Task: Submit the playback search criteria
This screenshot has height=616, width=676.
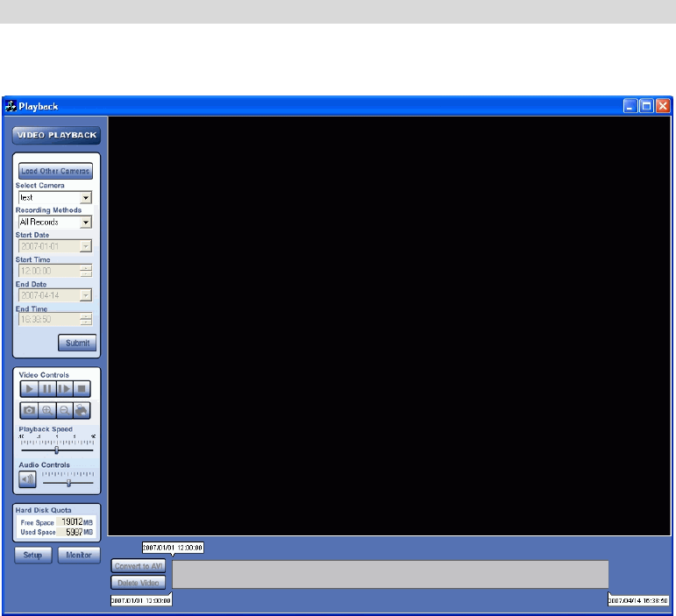Action: click(x=77, y=343)
